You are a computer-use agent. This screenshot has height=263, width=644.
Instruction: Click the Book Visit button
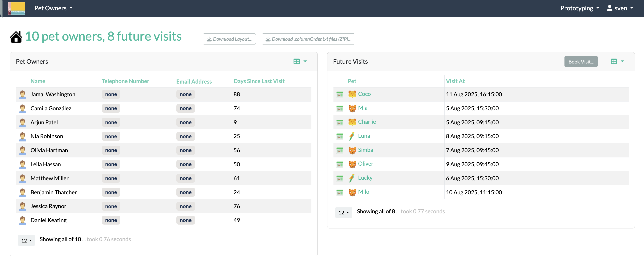tap(581, 62)
